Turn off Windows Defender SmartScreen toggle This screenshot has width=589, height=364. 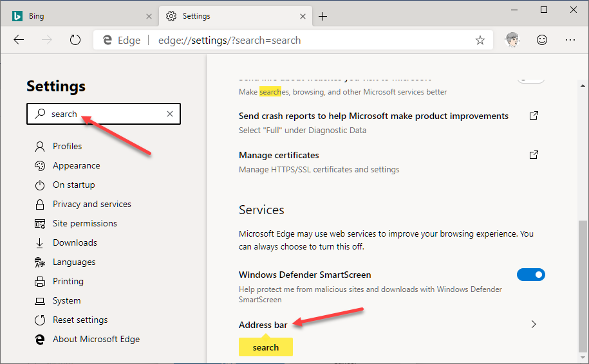point(531,275)
